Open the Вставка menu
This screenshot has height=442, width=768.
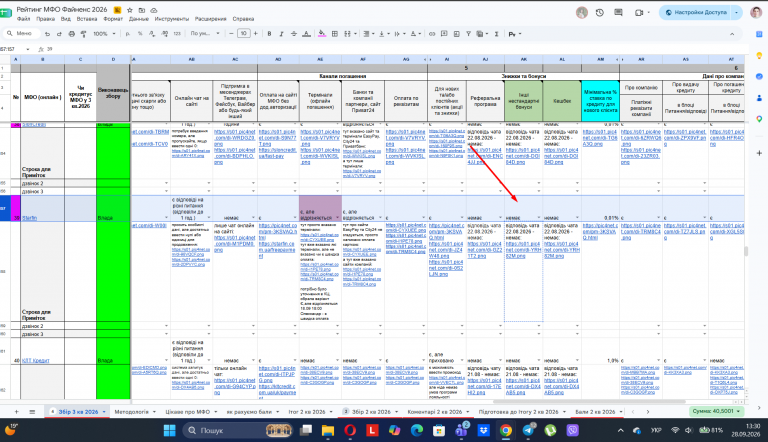coord(87,19)
